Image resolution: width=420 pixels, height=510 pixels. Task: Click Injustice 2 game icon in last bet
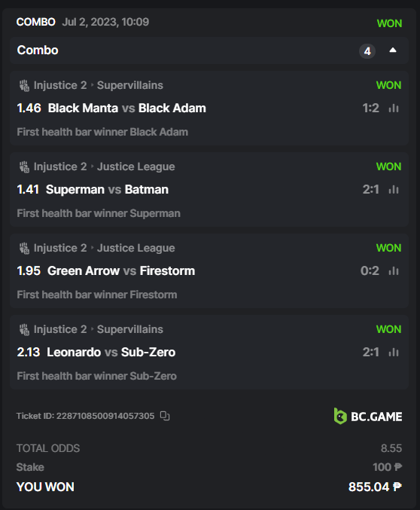tap(24, 329)
